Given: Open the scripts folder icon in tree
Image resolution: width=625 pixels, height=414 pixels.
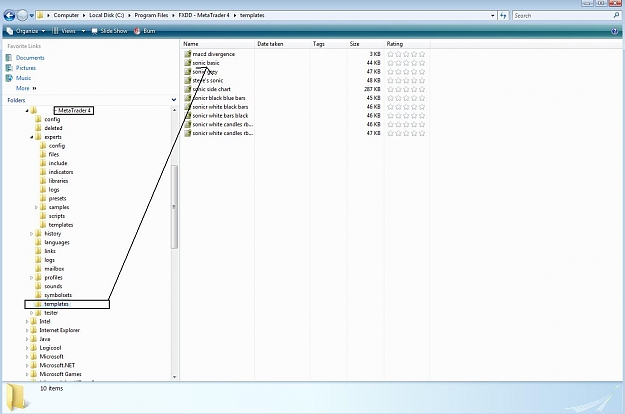Looking at the screenshot, I should point(43,216).
